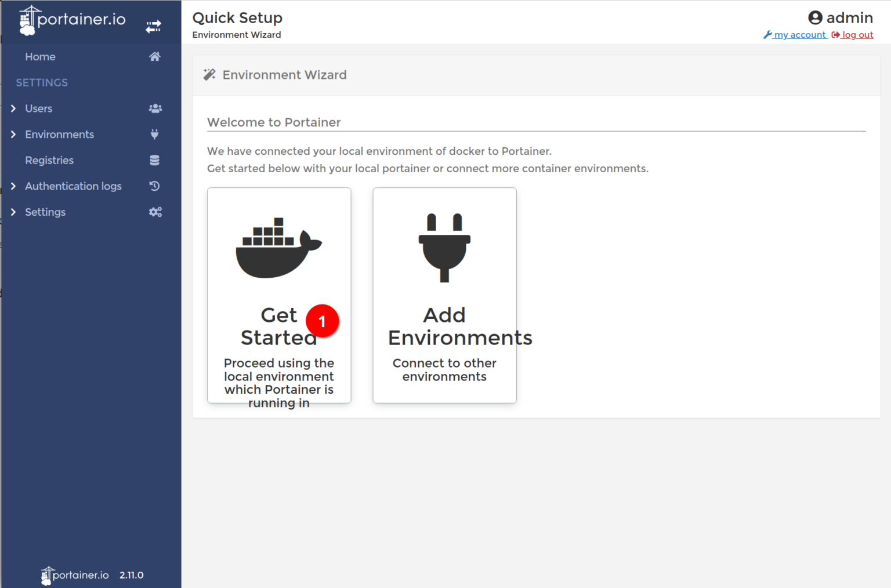Open the Settings menu item
891x588 pixels.
coord(45,212)
